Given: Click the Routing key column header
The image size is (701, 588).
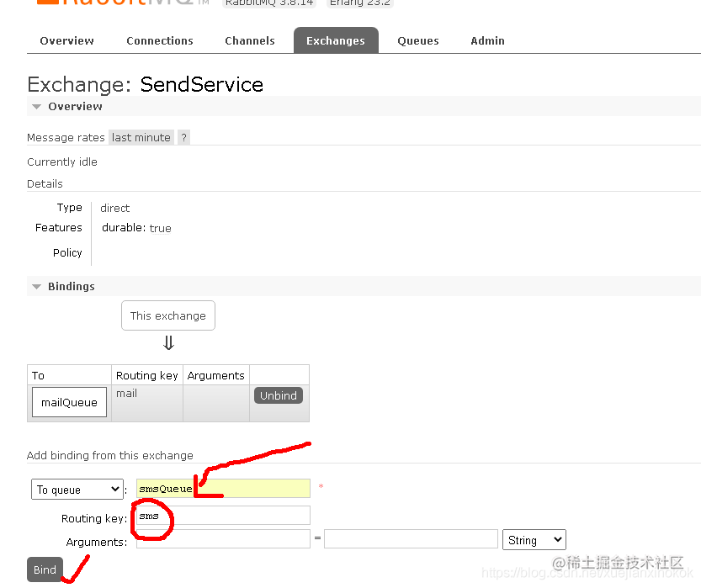Looking at the screenshot, I should (x=147, y=375).
